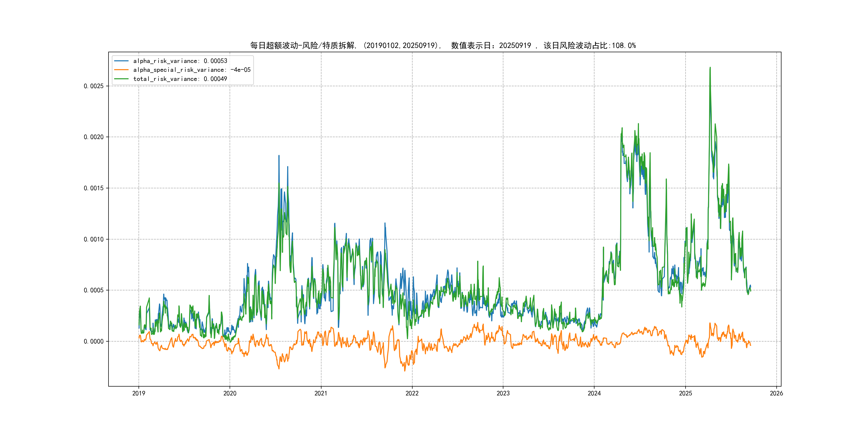Click the 2026 x-axis tick label
The image size is (868, 434).
coord(776,393)
